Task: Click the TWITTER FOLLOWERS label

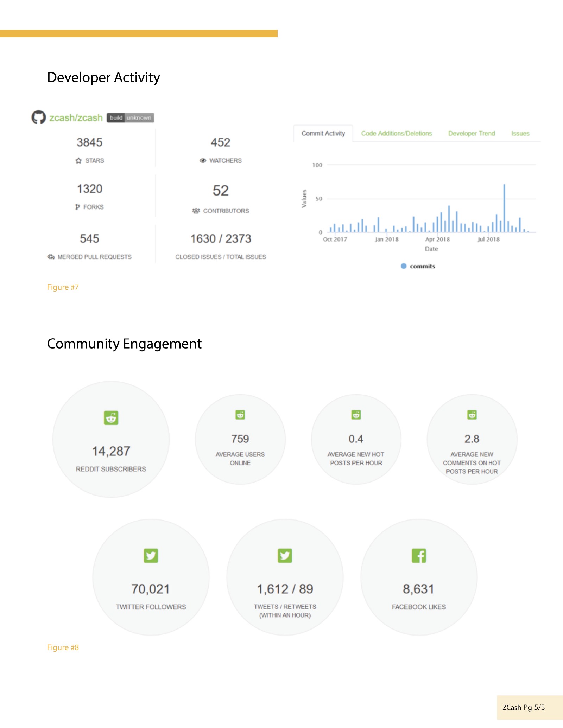Action: coord(151,607)
